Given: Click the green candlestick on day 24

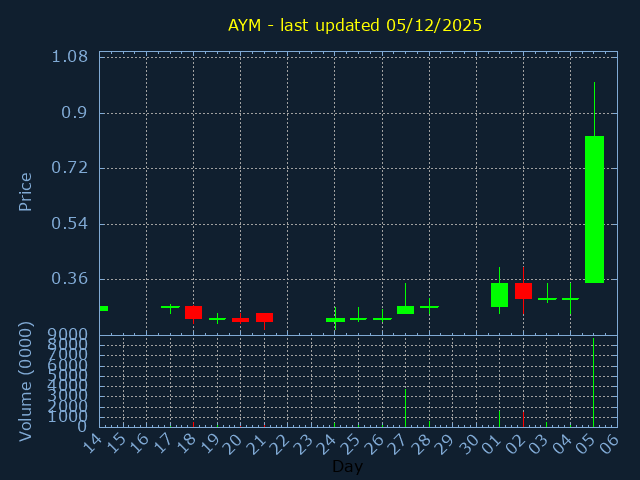Looking at the screenshot, I should point(335,320).
